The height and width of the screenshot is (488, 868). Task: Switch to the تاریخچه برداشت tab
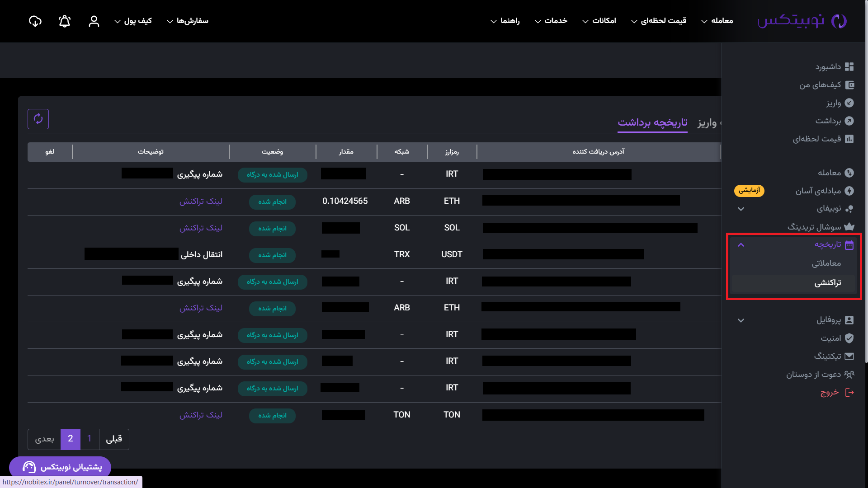[652, 122]
